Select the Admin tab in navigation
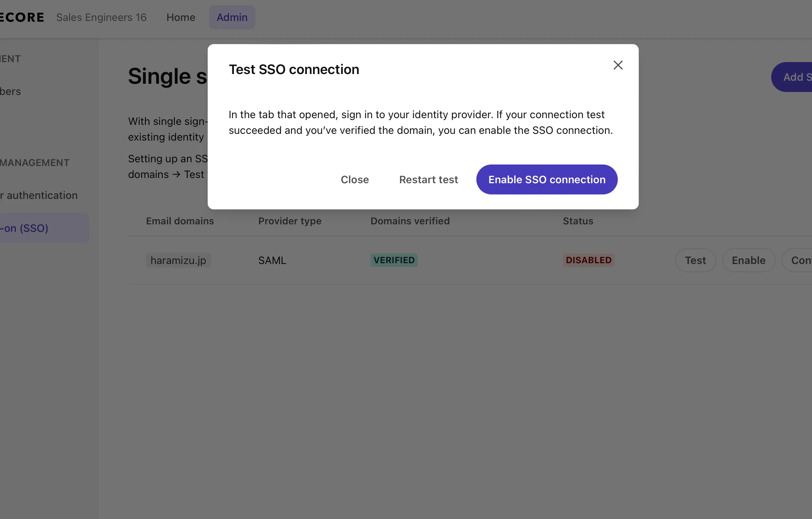The width and height of the screenshot is (812, 519). (232, 17)
